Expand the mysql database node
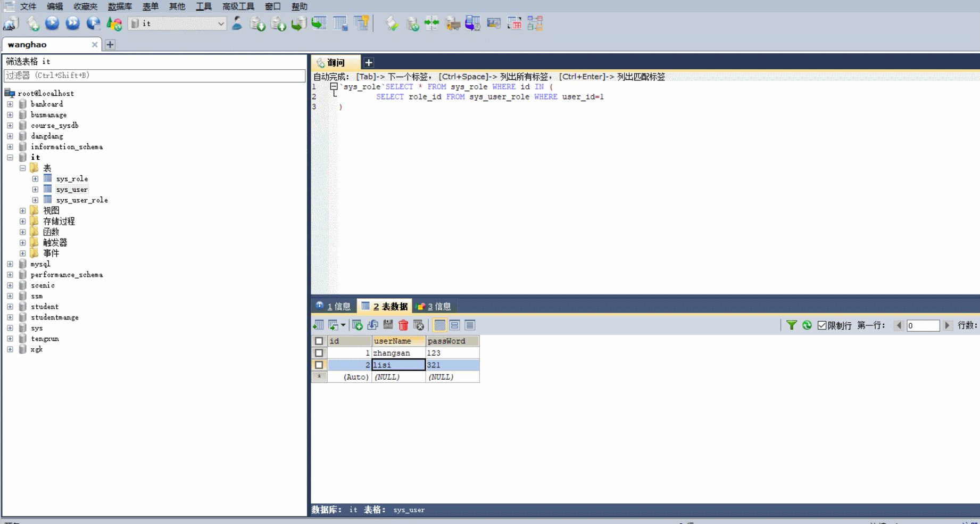 click(10, 264)
